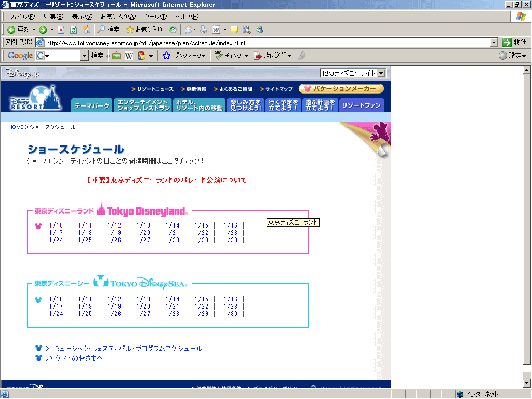
Task: Refresh the page with green arrows icon
Action: (x=73, y=30)
